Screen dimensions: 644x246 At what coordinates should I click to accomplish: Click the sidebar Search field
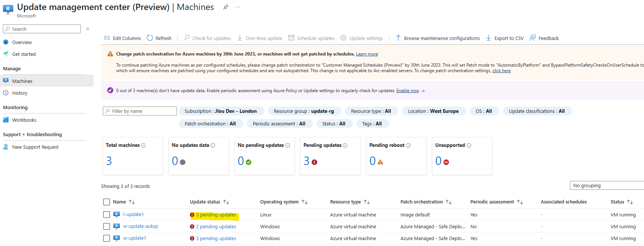42,29
